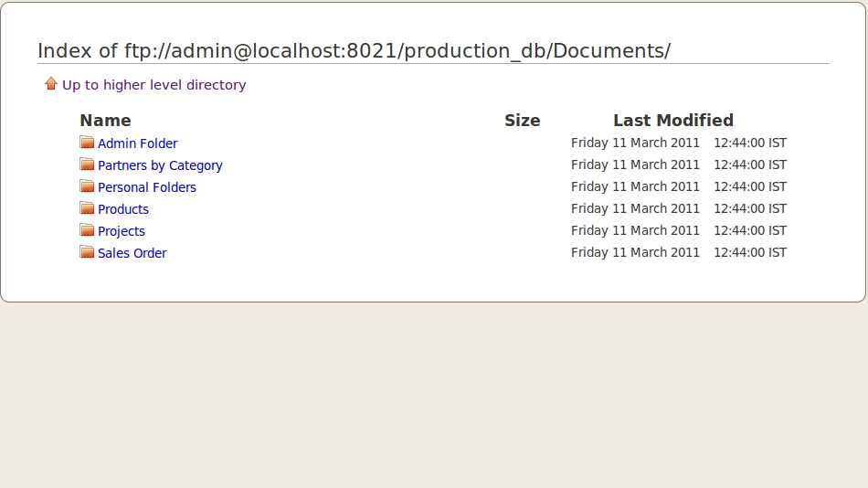Select the Admin Folder modified date text
868x488 pixels.
pos(635,143)
